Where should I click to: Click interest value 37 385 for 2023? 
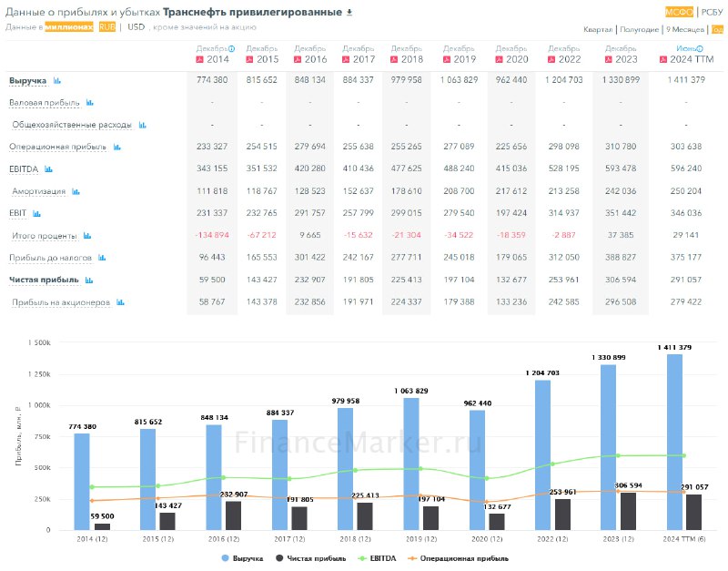621,235
